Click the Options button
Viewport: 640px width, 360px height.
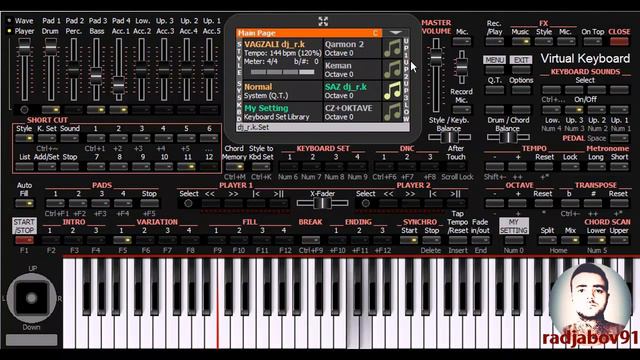[521, 90]
